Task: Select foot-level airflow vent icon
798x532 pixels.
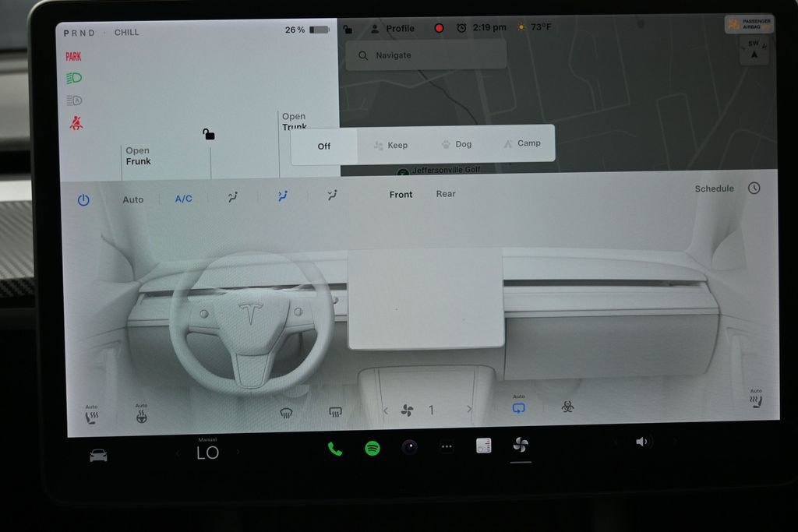Action: [x=332, y=195]
